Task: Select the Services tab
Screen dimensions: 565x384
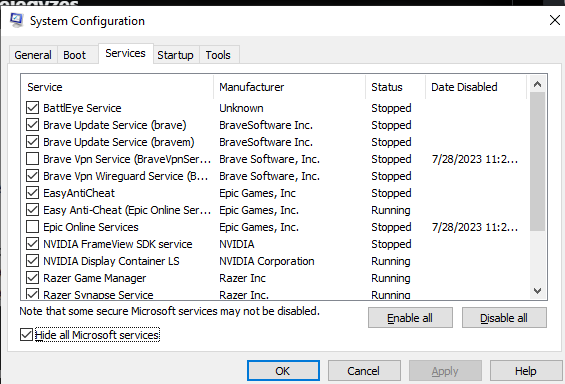Action: [x=125, y=53]
